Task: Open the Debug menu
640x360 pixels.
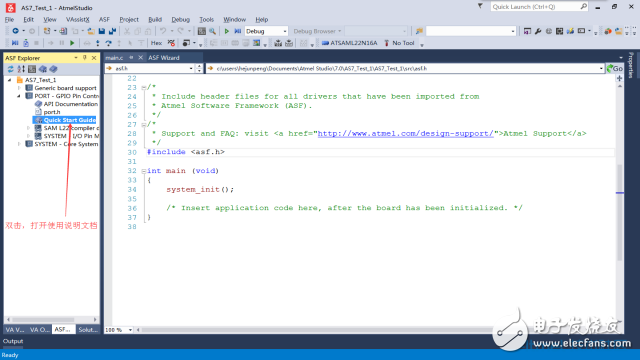Action: pos(180,19)
